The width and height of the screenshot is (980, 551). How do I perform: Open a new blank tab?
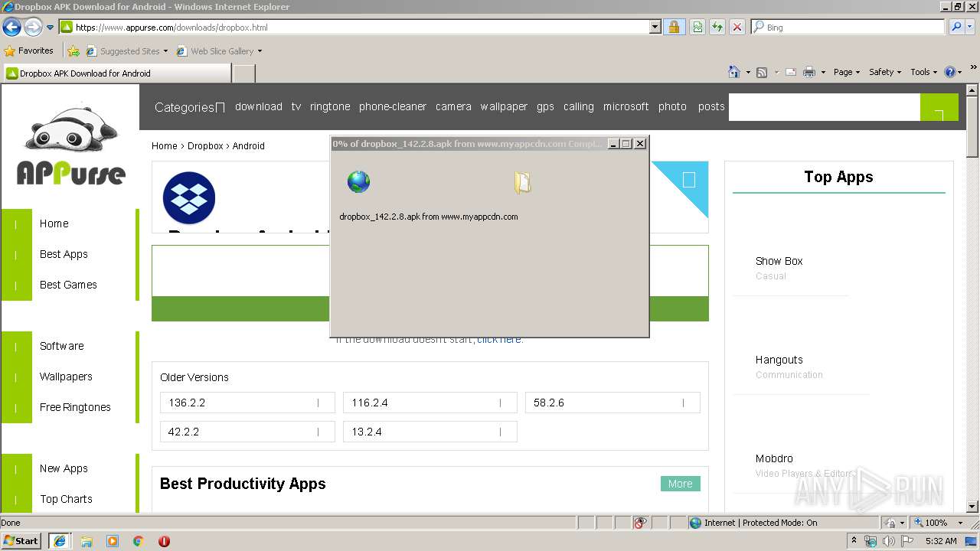tap(243, 73)
